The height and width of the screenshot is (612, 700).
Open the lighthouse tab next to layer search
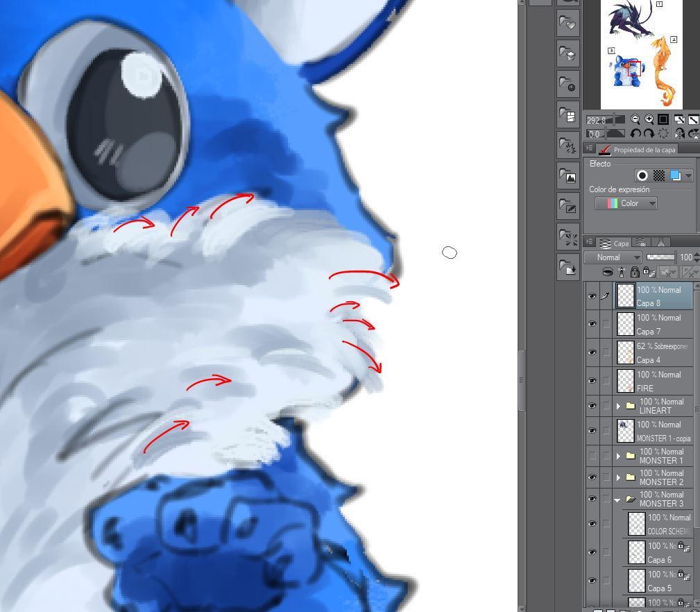click(x=660, y=242)
